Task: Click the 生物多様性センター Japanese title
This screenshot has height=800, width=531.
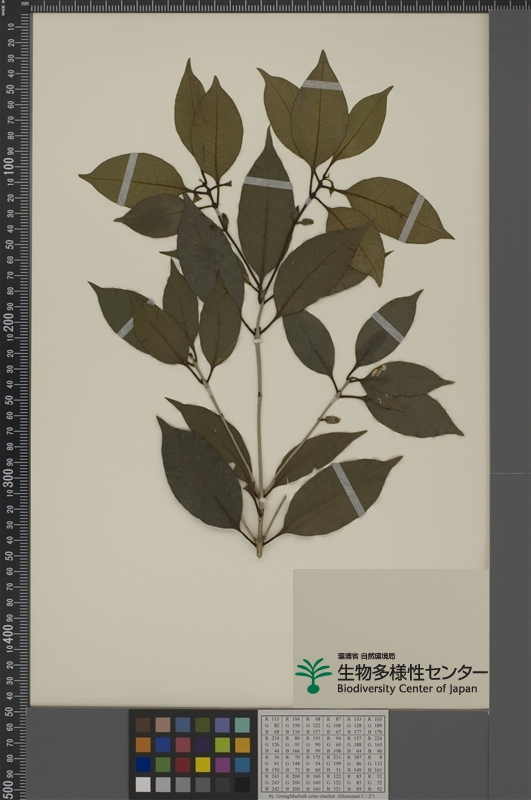Action: coord(412,672)
